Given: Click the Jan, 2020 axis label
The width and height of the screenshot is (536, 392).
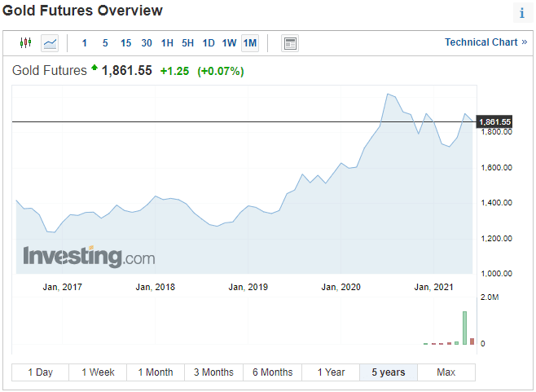Looking at the screenshot, I should point(340,287).
